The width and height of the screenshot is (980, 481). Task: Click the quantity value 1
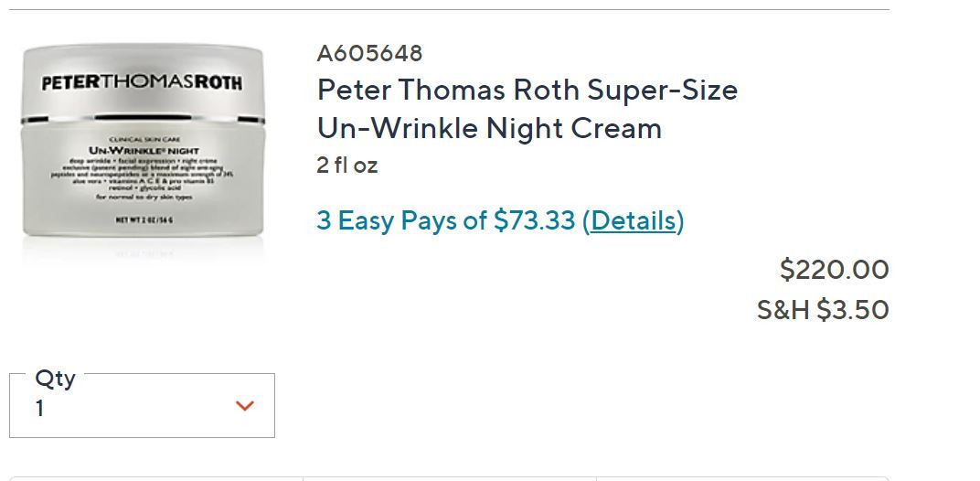(40, 409)
